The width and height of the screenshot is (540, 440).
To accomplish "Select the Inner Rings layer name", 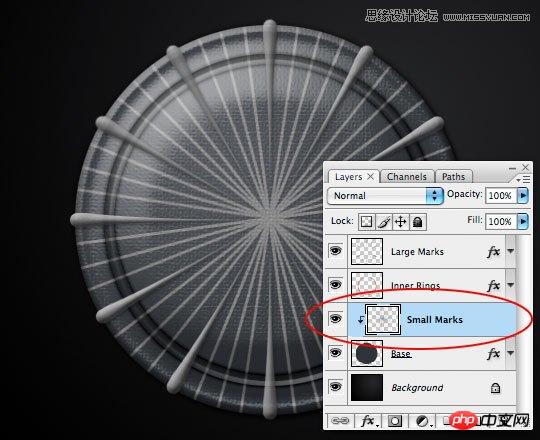I will pos(416,286).
